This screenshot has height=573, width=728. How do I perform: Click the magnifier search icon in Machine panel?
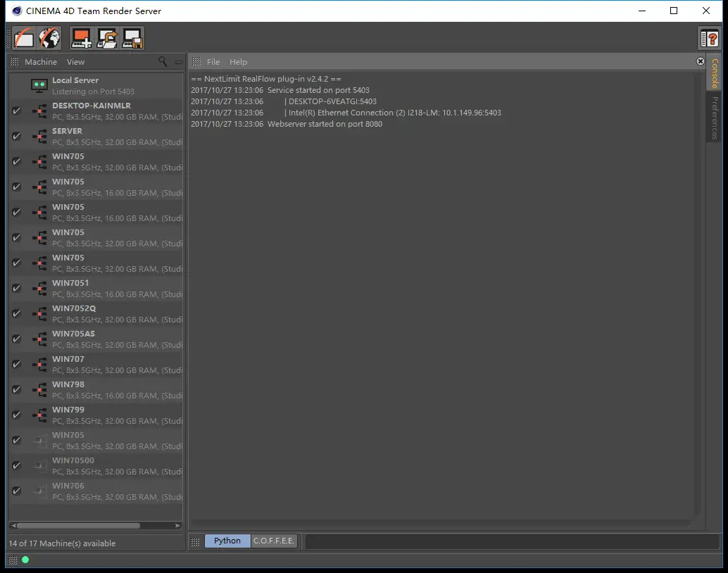(x=163, y=61)
